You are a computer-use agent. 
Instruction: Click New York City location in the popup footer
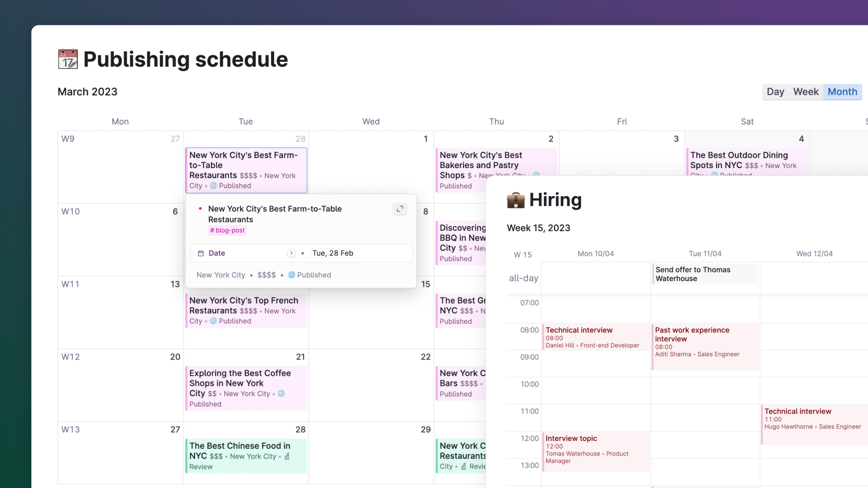(x=221, y=275)
